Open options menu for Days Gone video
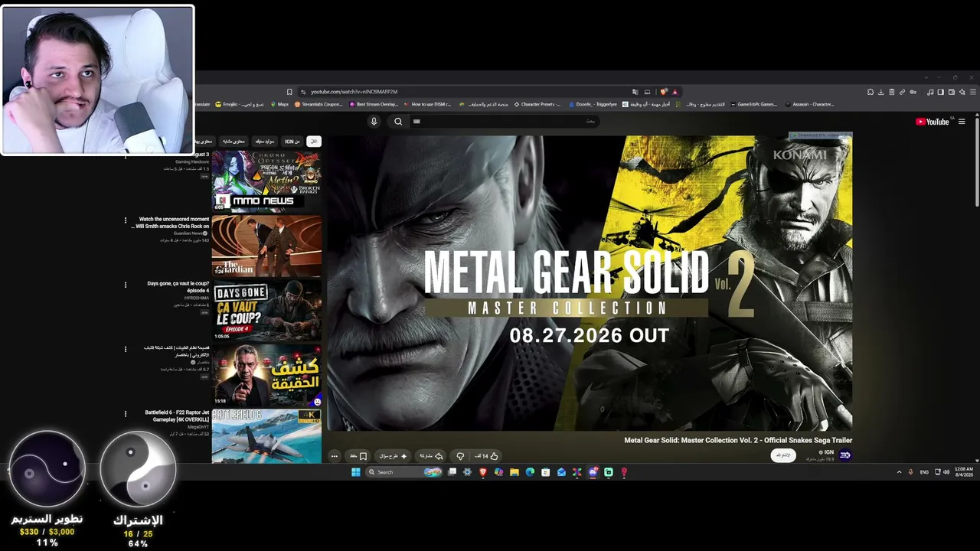The height and width of the screenshot is (551, 980). [x=126, y=285]
